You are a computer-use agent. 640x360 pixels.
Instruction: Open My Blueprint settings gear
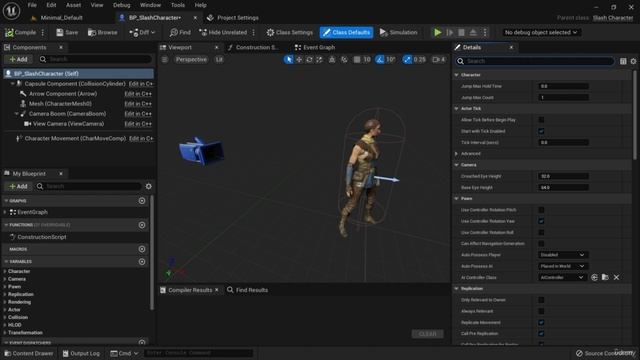tap(149, 186)
